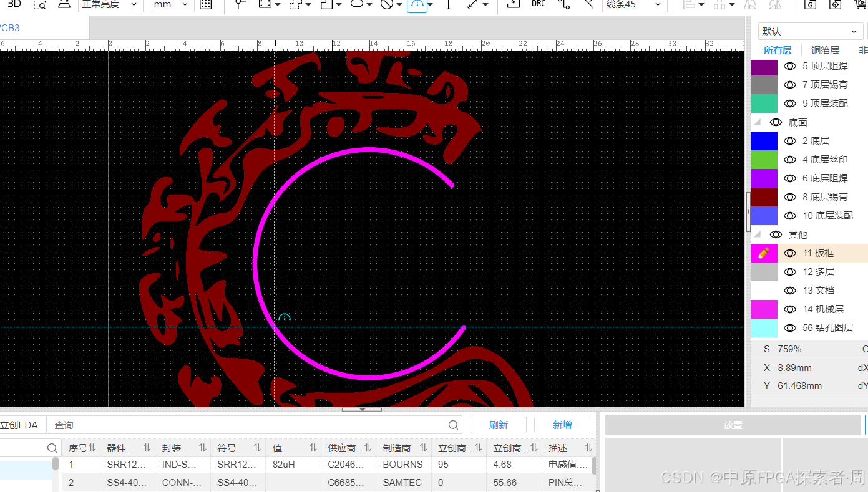The width and height of the screenshot is (868, 492).
Task: Select the polygon outline shape tool
Action: (326, 4)
